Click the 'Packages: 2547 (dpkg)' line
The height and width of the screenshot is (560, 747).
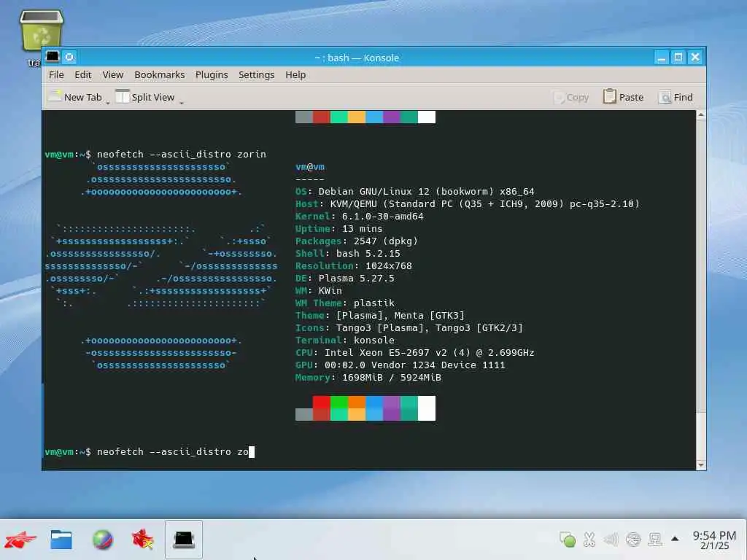356,241
